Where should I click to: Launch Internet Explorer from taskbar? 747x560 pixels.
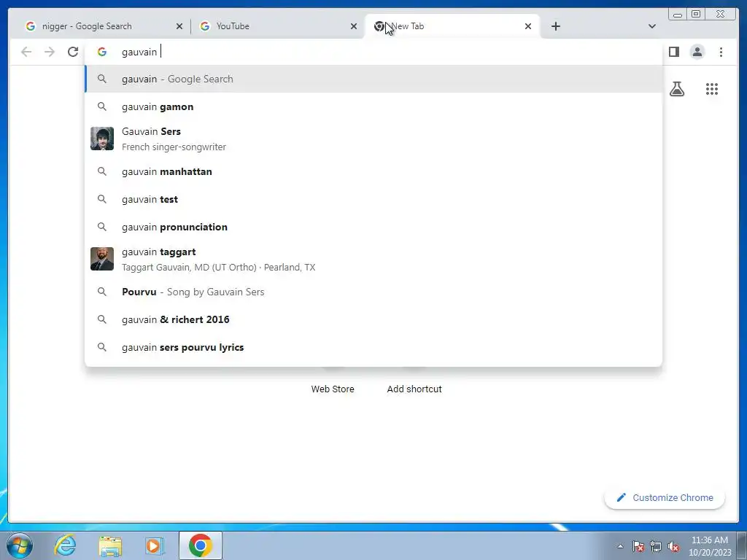64,545
